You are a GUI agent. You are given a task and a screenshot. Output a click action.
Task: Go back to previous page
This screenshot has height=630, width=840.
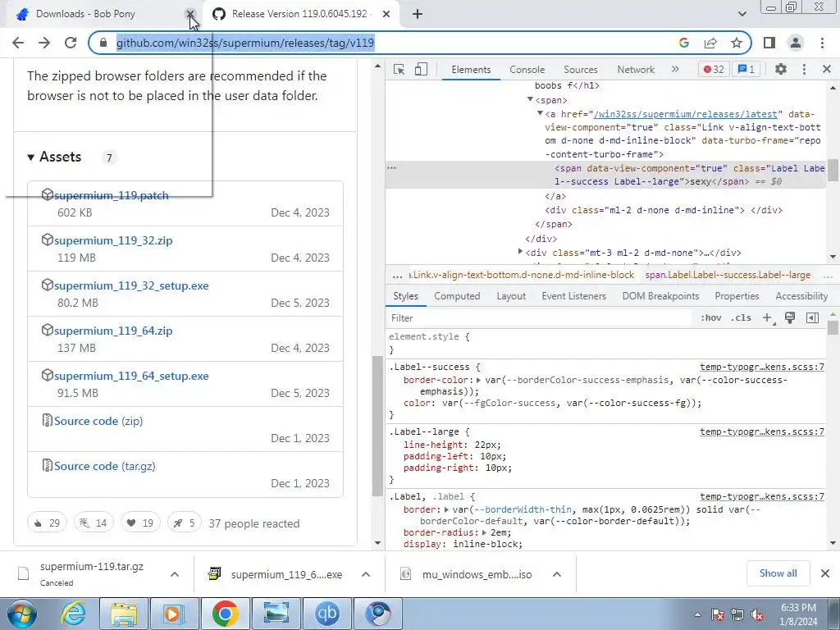pyautogui.click(x=18, y=43)
